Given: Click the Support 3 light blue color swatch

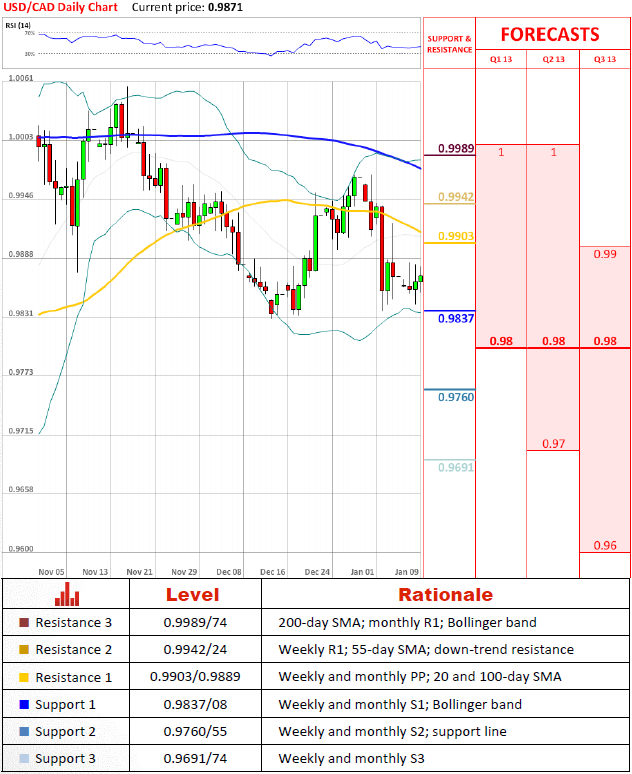Looking at the screenshot, I should click(x=24, y=759).
